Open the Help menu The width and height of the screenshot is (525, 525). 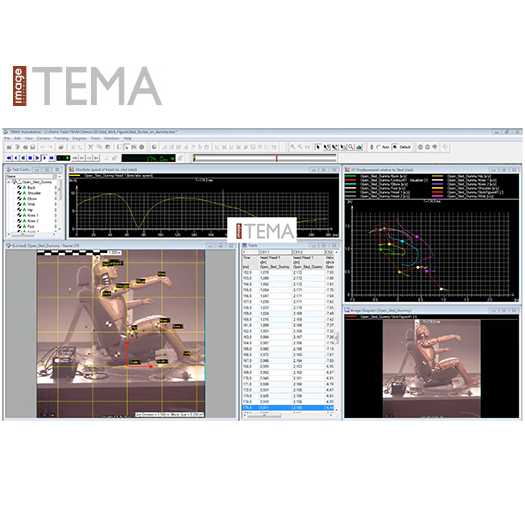pyautogui.click(x=128, y=138)
